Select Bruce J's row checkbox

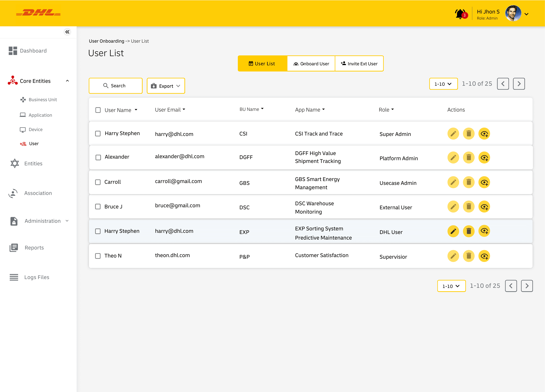click(98, 207)
